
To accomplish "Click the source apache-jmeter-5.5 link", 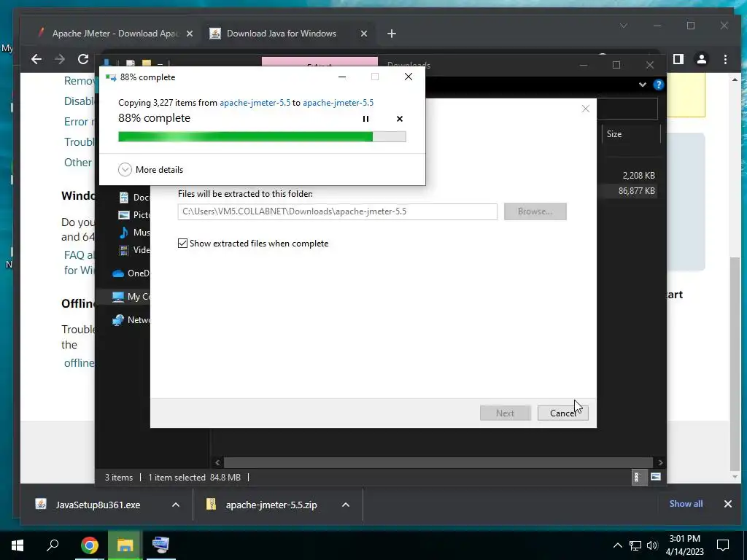I will coord(255,103).
